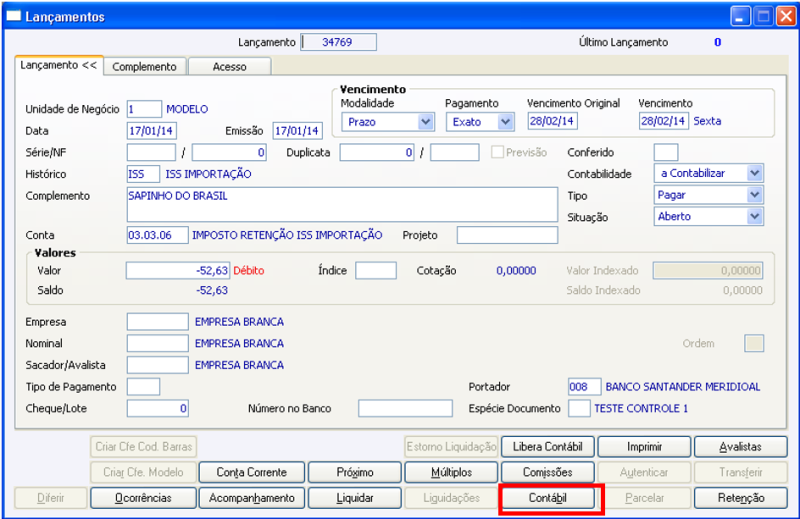Click the Duplicata suffix field after slash
Screen dimensions: 800x519
[x=455, y=152]
